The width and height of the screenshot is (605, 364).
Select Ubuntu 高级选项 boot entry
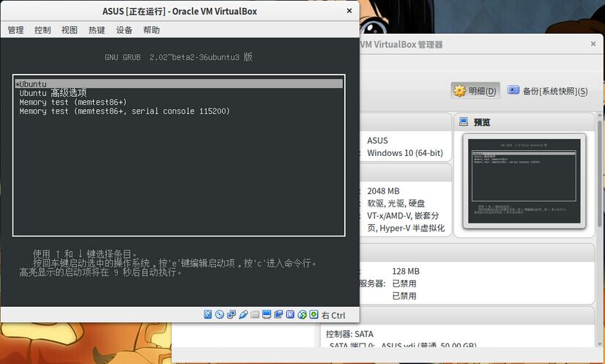pyautogui.click(x=53, y=92)
